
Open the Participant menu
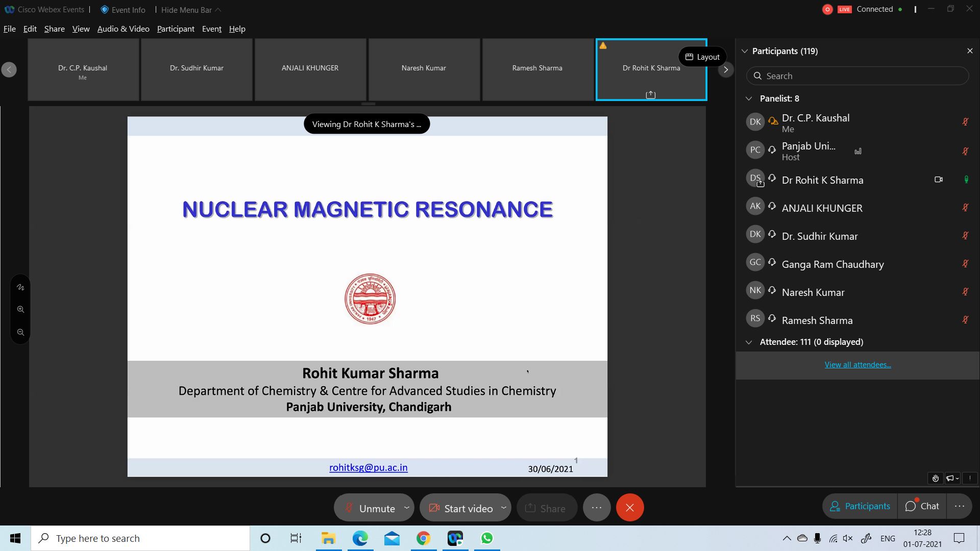point(176,29)
